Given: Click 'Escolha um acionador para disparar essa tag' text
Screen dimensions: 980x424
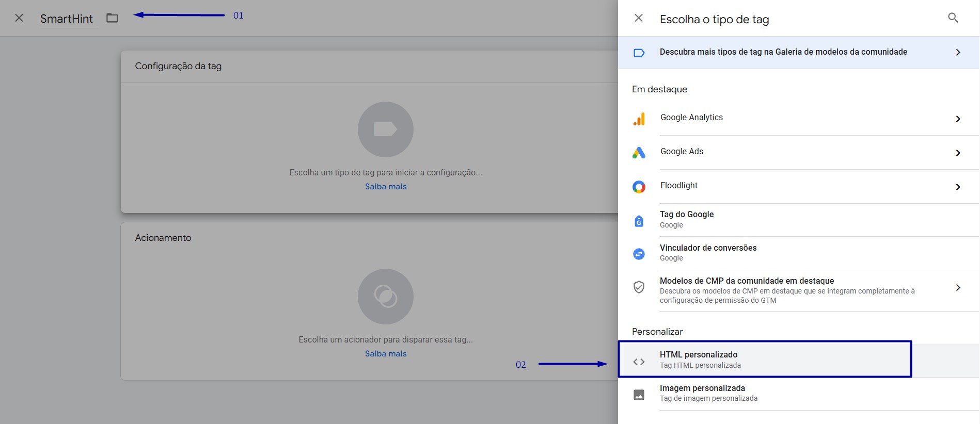Looking at the screenshot, I should pos(386,340).
